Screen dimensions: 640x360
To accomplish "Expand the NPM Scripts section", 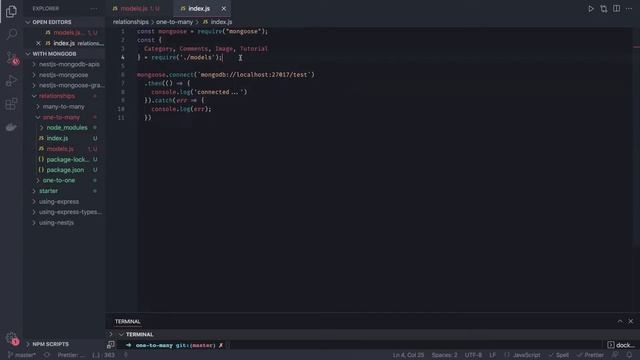I will (64, 344).
